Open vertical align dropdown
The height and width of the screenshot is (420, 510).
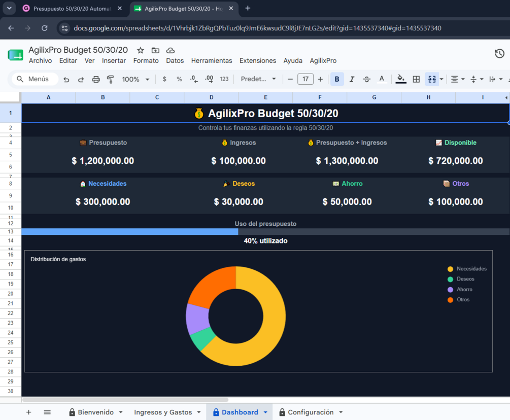tap(477, 79)
